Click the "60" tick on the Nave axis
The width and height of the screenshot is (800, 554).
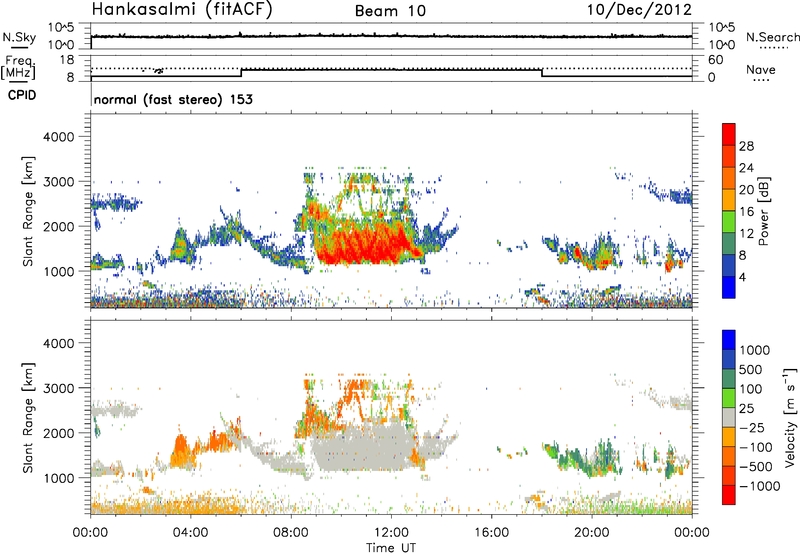coord(715,60)
